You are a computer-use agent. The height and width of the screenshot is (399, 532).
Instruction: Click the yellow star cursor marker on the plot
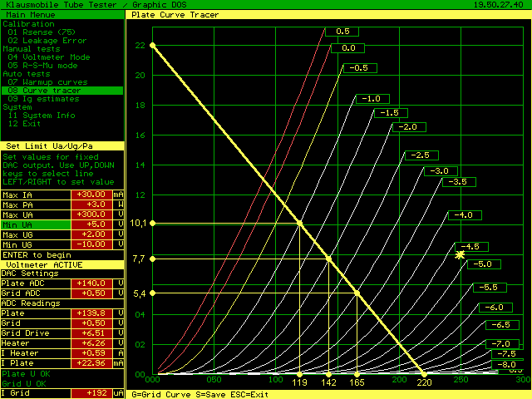460,254
